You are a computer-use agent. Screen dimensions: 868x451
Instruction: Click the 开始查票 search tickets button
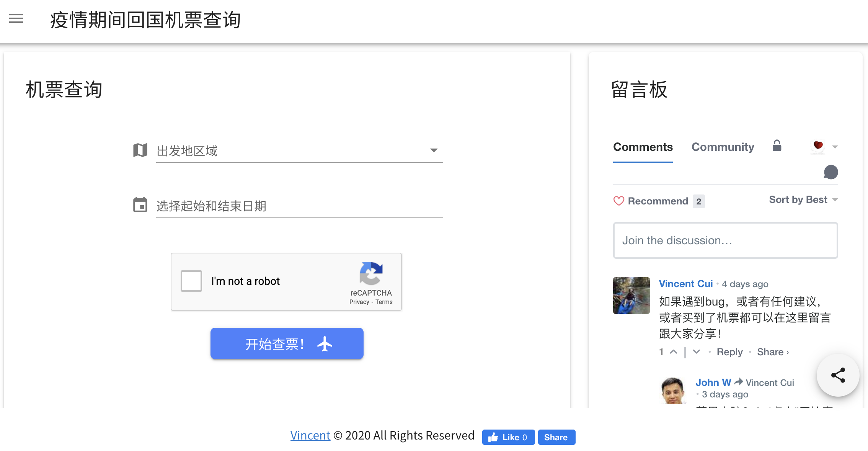pos(286,343)
